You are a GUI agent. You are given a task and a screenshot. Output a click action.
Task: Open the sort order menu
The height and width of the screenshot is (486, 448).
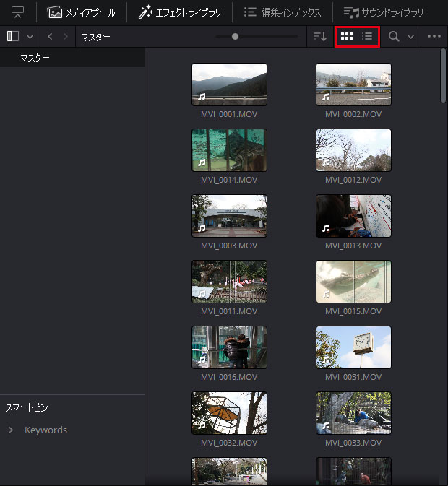click(320, 36)
